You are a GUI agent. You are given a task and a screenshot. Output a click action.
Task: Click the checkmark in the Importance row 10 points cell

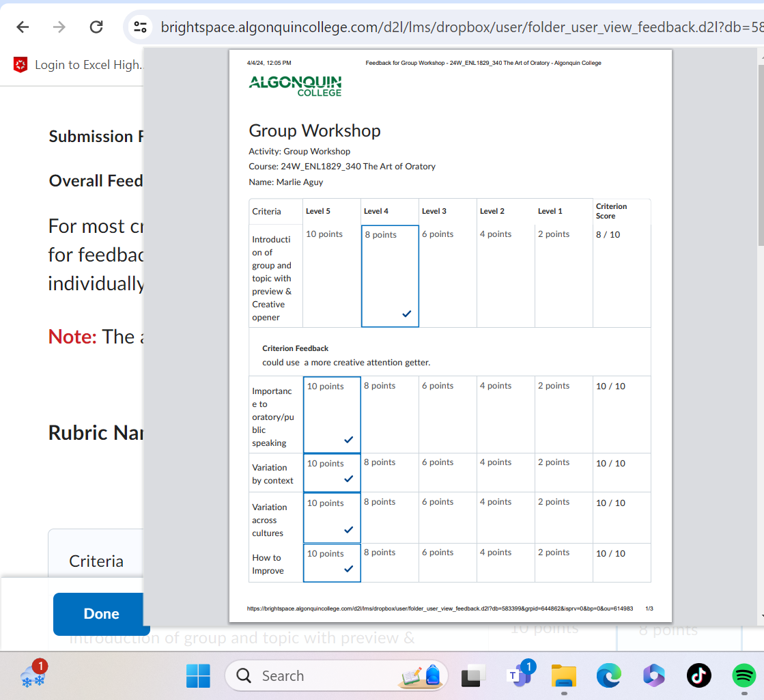click(348, 439)
